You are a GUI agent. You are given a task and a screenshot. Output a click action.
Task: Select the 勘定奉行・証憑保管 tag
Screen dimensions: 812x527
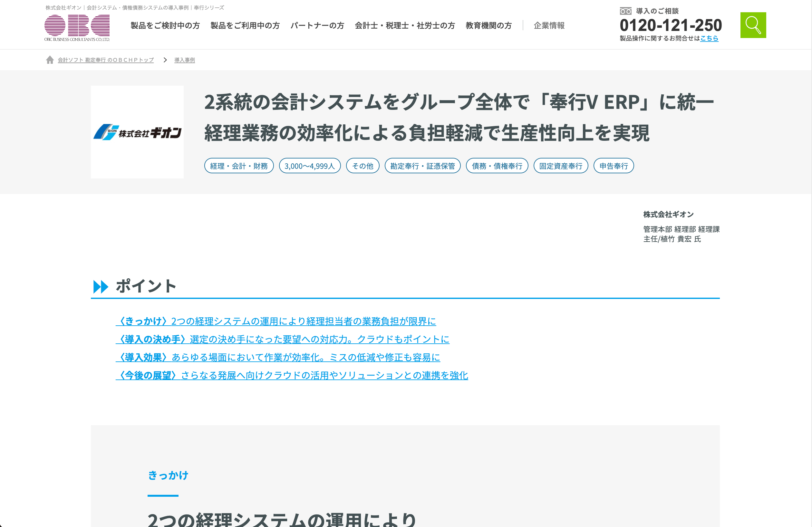coord(422,166)
